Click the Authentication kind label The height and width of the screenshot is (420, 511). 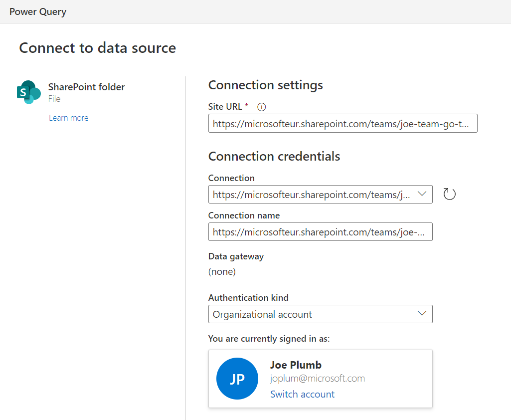[x=248, y=298]
